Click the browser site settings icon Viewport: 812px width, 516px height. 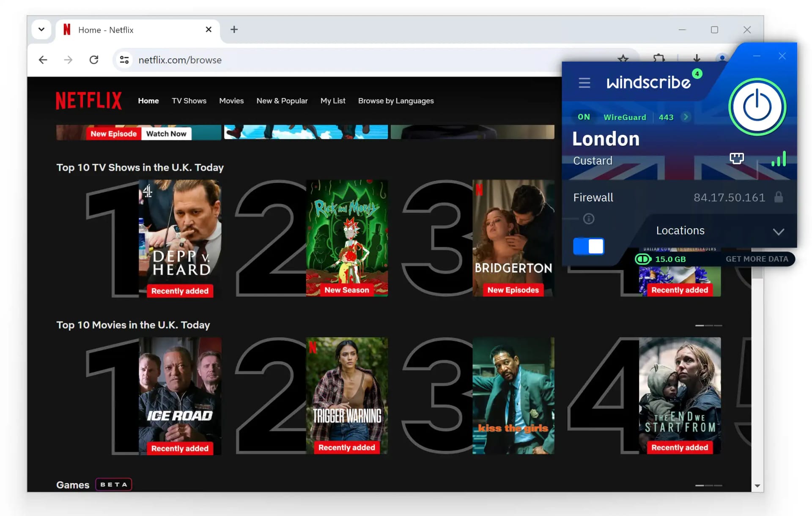[x=123, y=59]
